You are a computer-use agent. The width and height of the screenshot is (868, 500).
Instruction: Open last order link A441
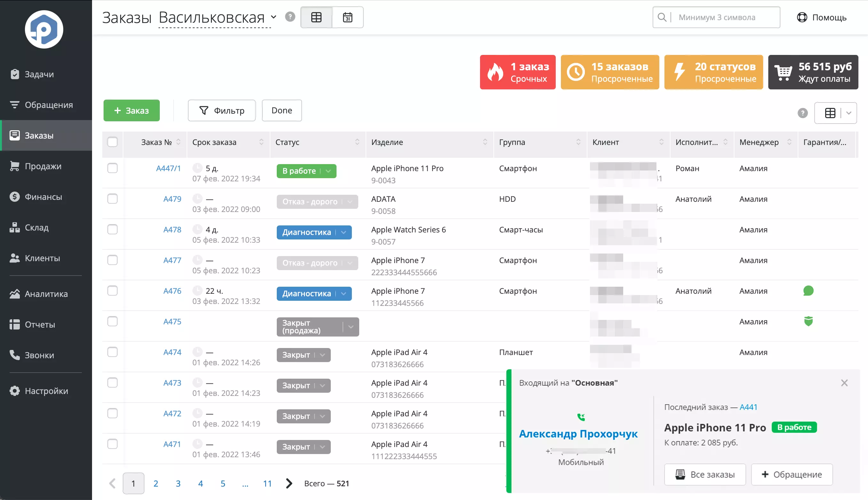(748, 407)
